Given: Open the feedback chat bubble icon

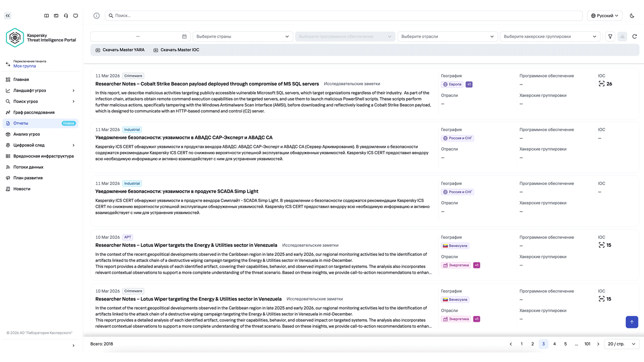Looking at the screenshot, I should pos(75,16).
